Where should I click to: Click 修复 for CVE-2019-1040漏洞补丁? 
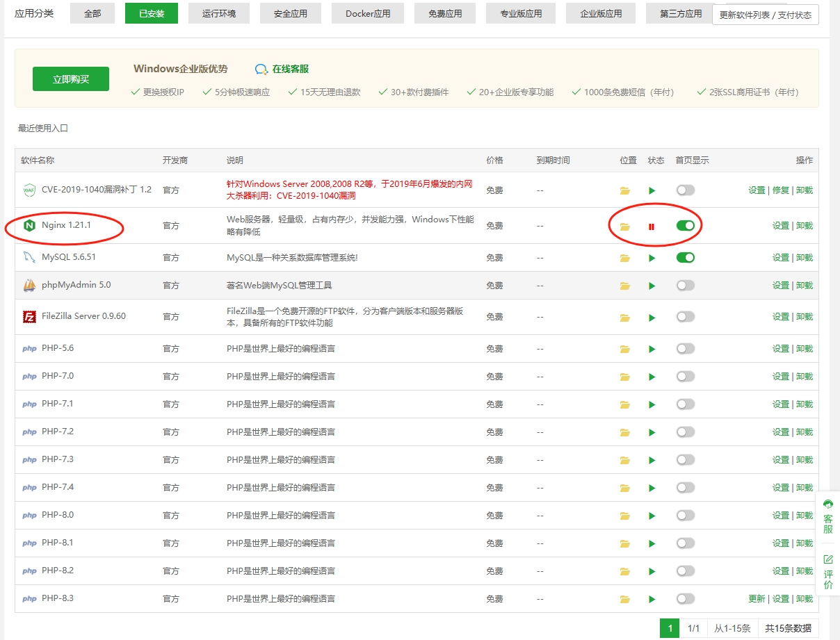point(781,190)
